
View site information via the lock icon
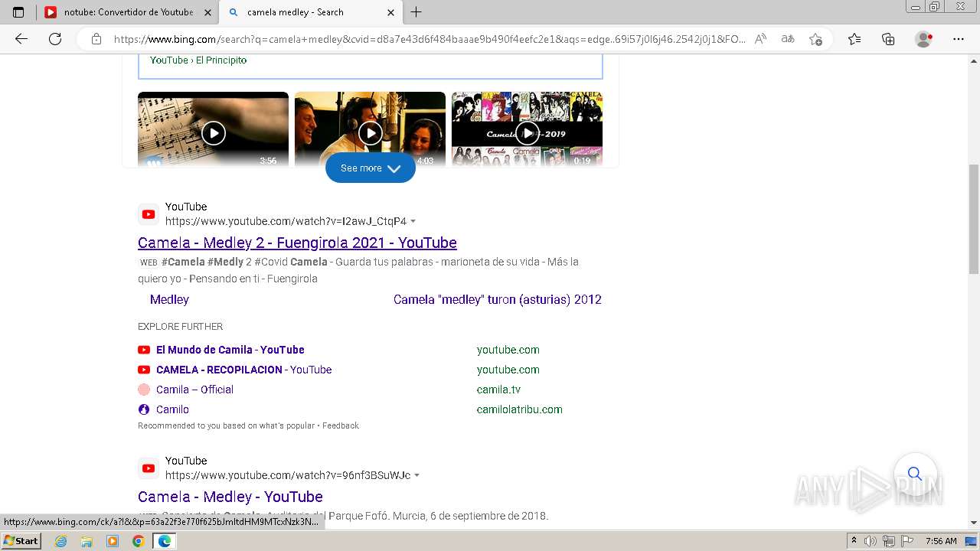[96, 39]
